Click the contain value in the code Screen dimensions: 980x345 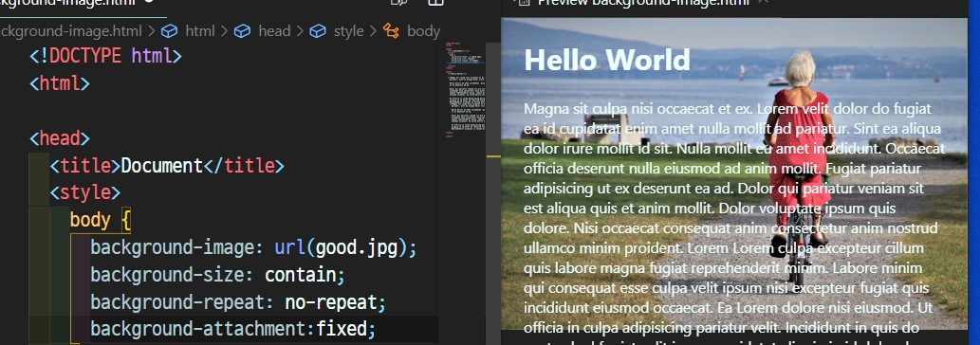pyautogui.click(x=300, y=275)
